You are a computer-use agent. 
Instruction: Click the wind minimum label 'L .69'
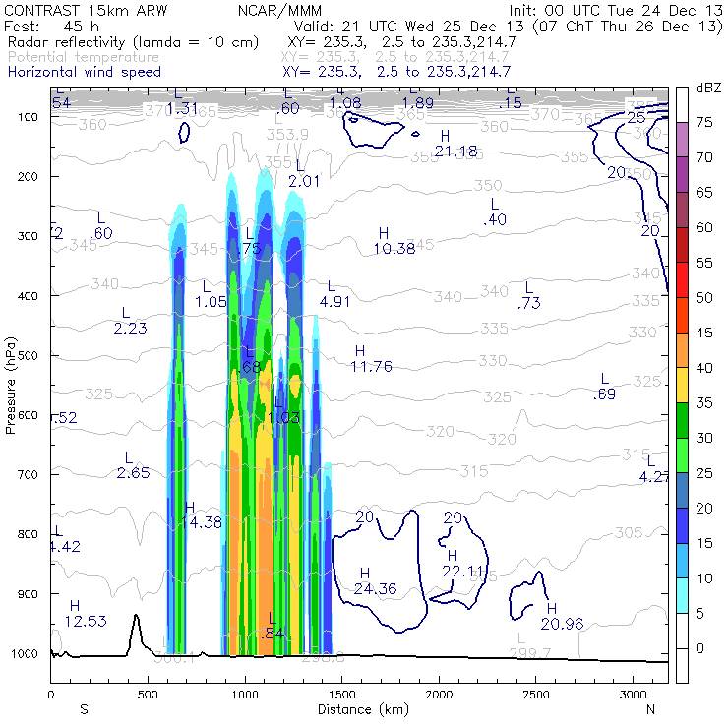tap(604, 387)
